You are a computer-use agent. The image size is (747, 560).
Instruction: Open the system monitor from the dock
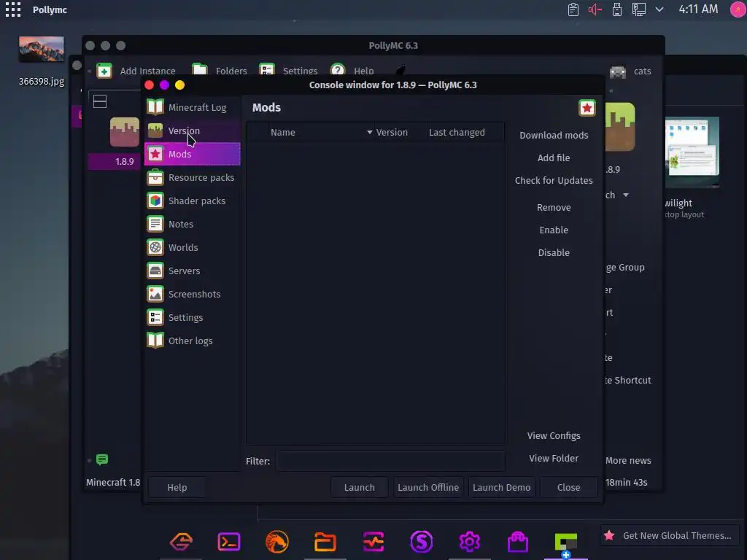tap(373, 542)
